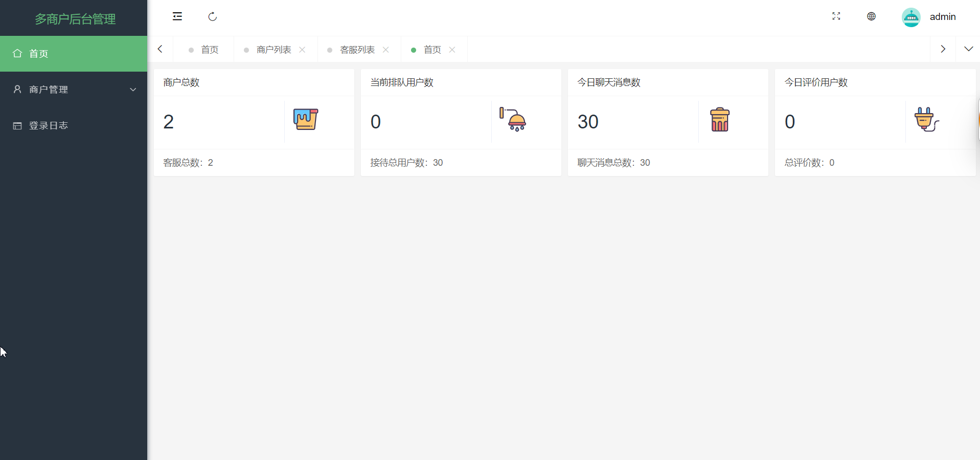The width and height of the screenshot is (980, 460).
Task: Click the 当前排队用户数 card title
Action: (x=402, y=82)
